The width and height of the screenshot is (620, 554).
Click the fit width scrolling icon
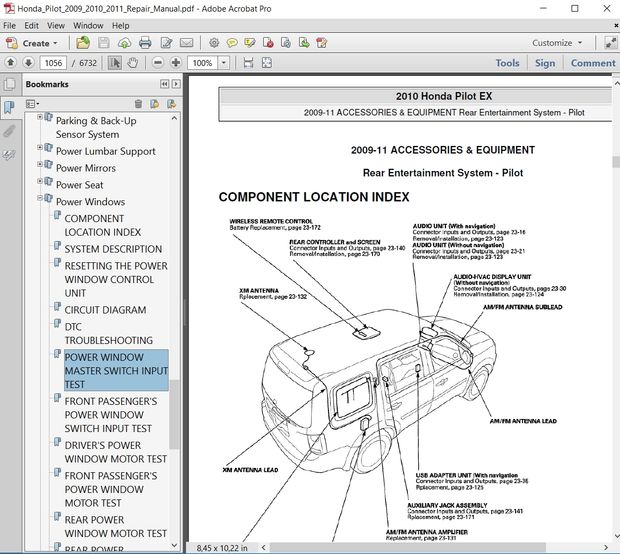pos(248,62)
